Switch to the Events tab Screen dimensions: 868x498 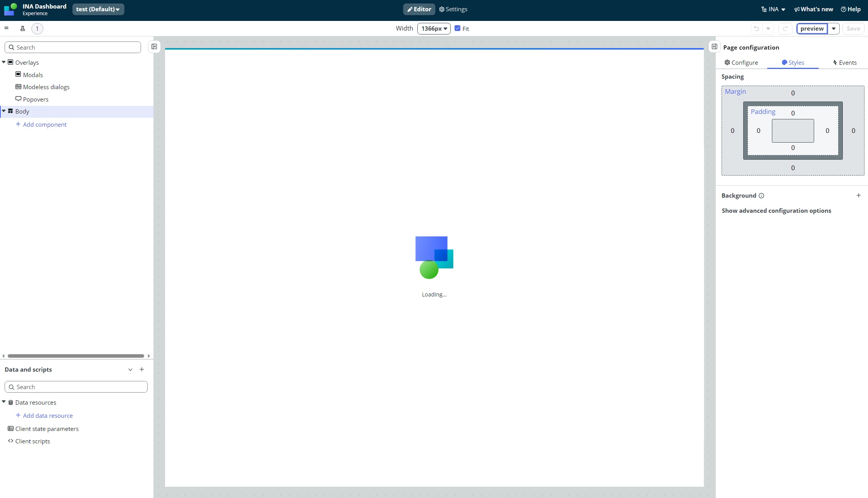click(845, 62)
